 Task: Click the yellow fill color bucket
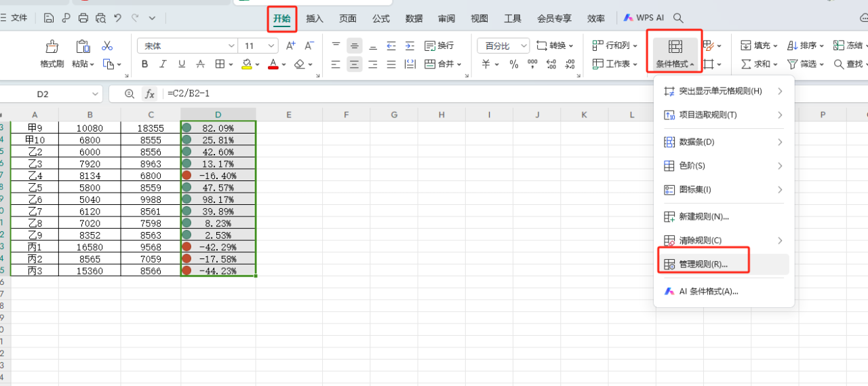pyautogui.click(x=247, y=64)
